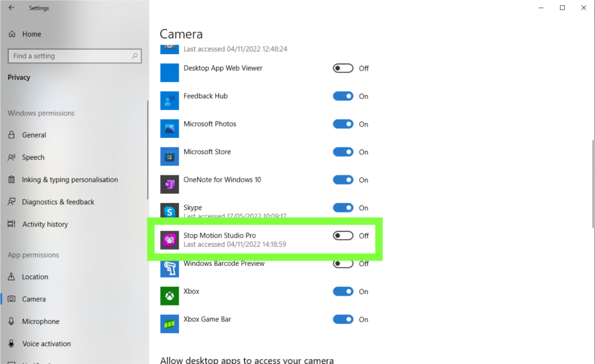This screenshot has height=364, width=595.
Task: Click the Find a setting search box
Action: pyautogui.click(x=75, y=56)
